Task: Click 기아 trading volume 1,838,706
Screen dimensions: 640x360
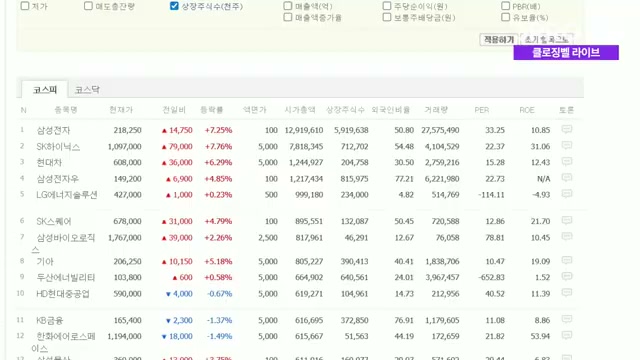Action: 442,261
